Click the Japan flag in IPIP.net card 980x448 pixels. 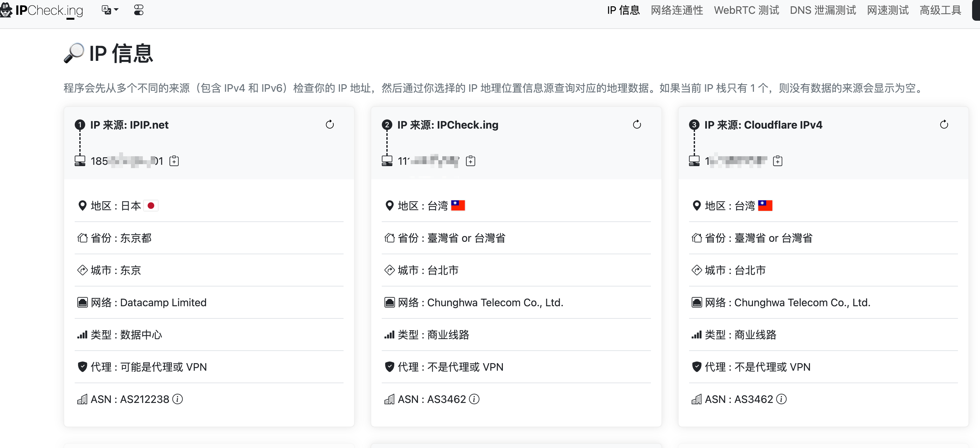coord(151,206)
